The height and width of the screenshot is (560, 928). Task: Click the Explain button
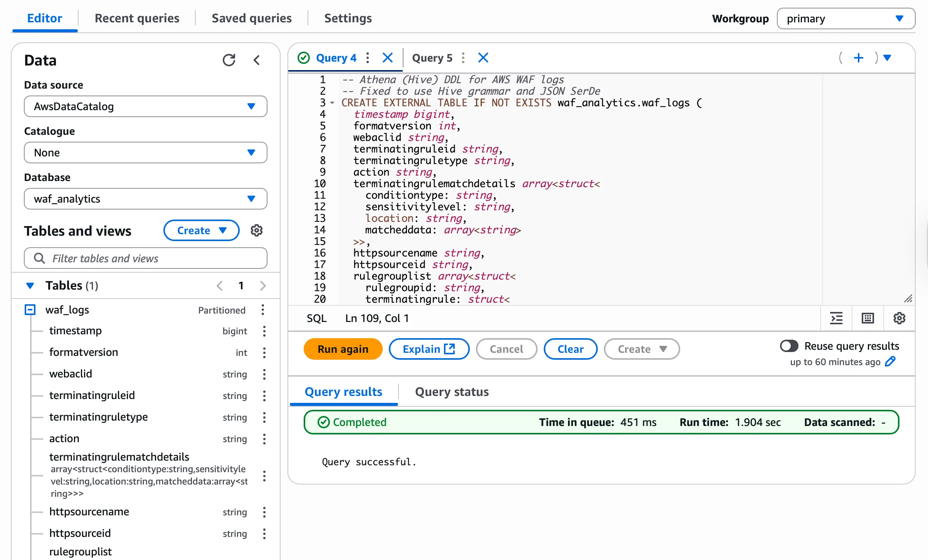(x=429, y=349)
